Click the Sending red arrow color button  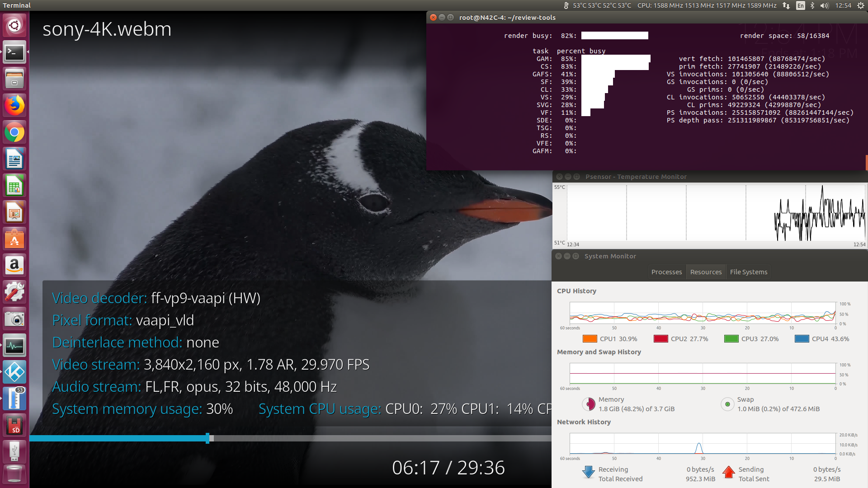coord(729,472)
